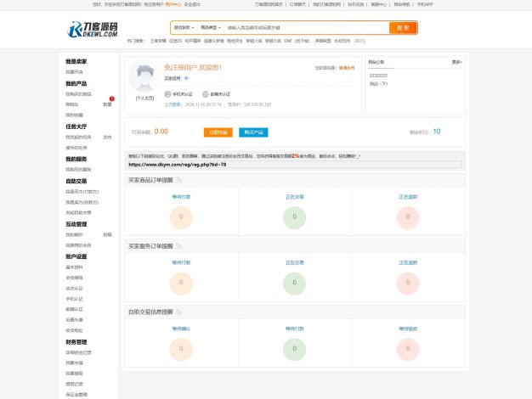Image resolution: width=532 pixels, height=399 pixels.
Task: Select the 可用余额 amount 0.00
Action: point(161,132)
